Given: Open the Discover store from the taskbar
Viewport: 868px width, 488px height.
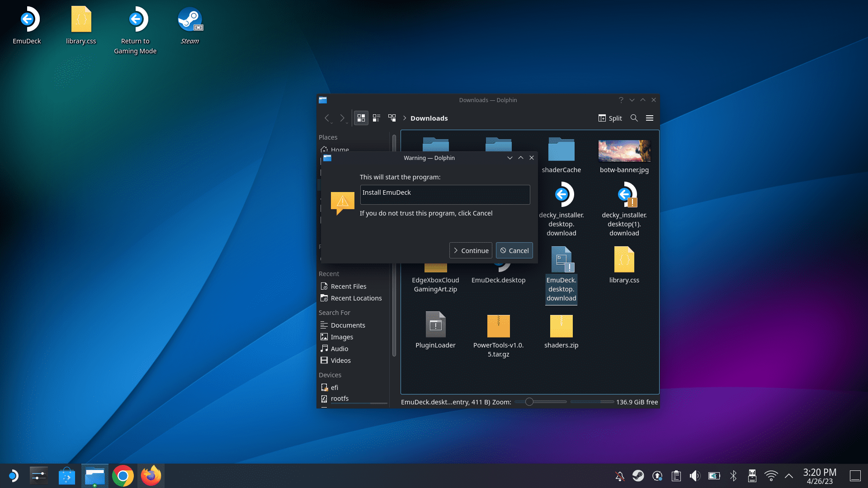Looking at the screenshot, I should [x=67, y=476].
